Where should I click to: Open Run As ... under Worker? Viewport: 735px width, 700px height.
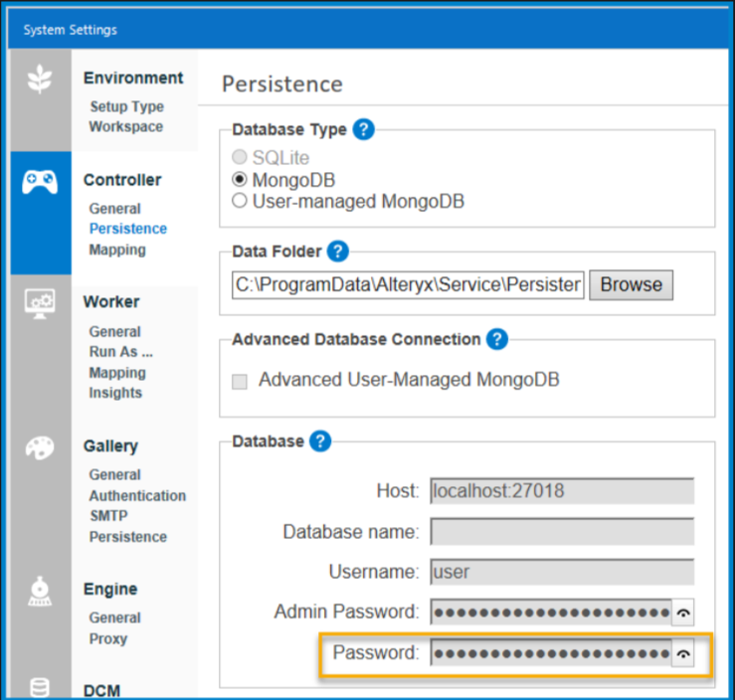(x=121, y=352)
